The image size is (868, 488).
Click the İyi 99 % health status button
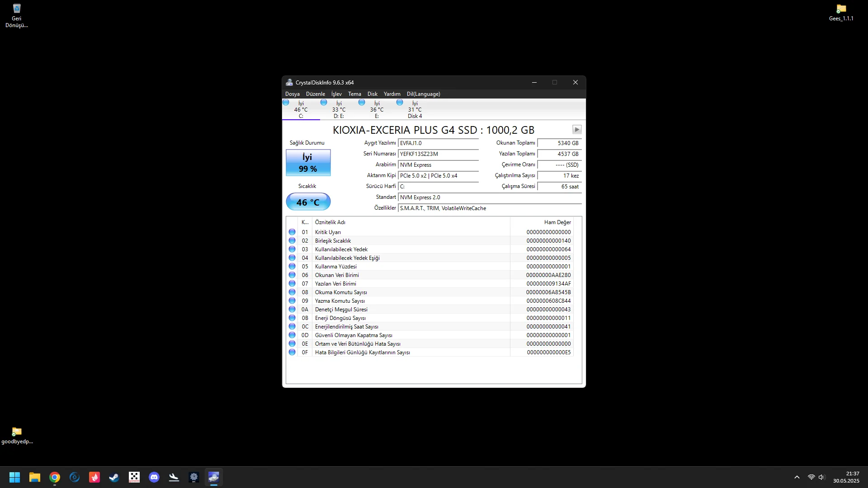point(308,163)
